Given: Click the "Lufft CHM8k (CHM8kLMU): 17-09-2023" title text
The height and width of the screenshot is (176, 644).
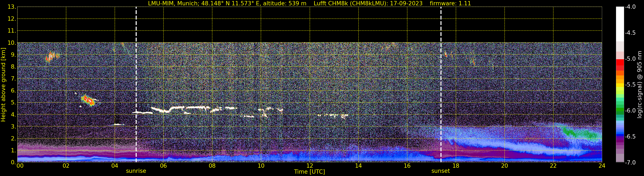Looking at the screenshot, I should pyautogui.click(x=368, y=3).
